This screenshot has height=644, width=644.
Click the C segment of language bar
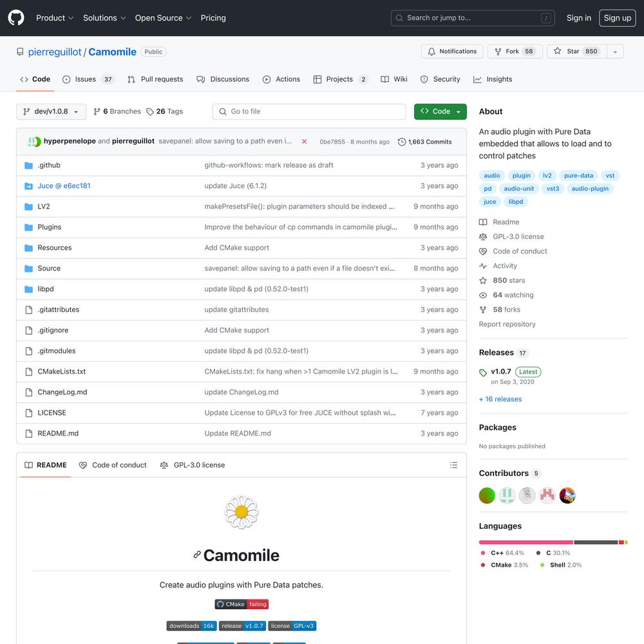point(596,542)
